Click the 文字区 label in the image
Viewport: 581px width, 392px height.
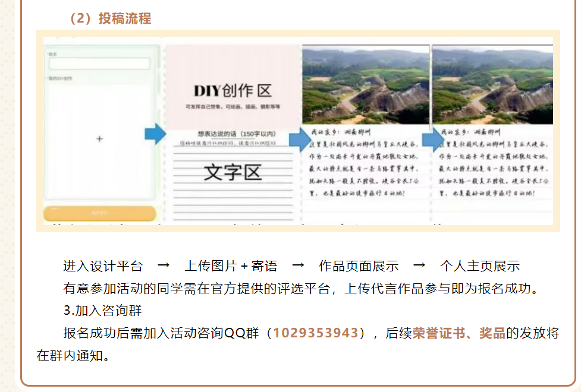point(233,172)
